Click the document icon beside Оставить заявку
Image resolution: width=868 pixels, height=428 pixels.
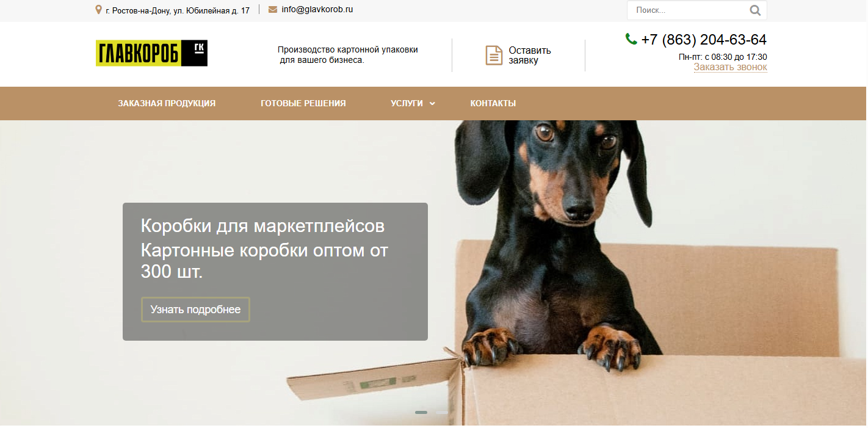pyautogui.click(x=494, y=55)
